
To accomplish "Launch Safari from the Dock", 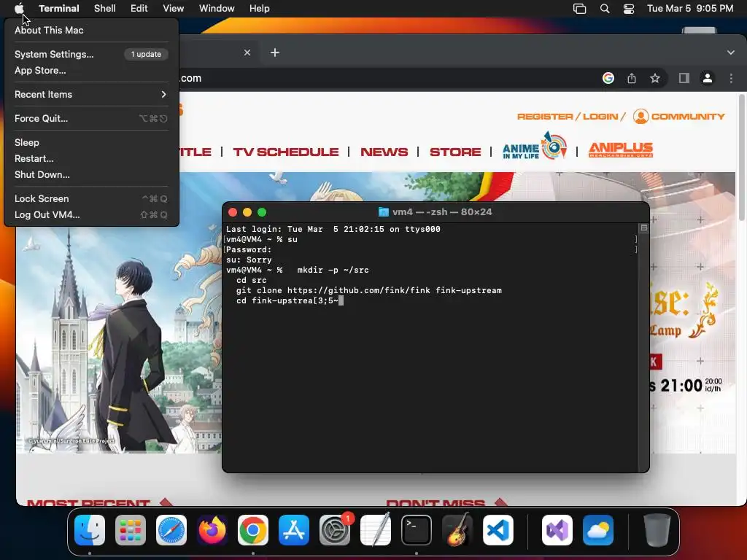I will 171,530.
